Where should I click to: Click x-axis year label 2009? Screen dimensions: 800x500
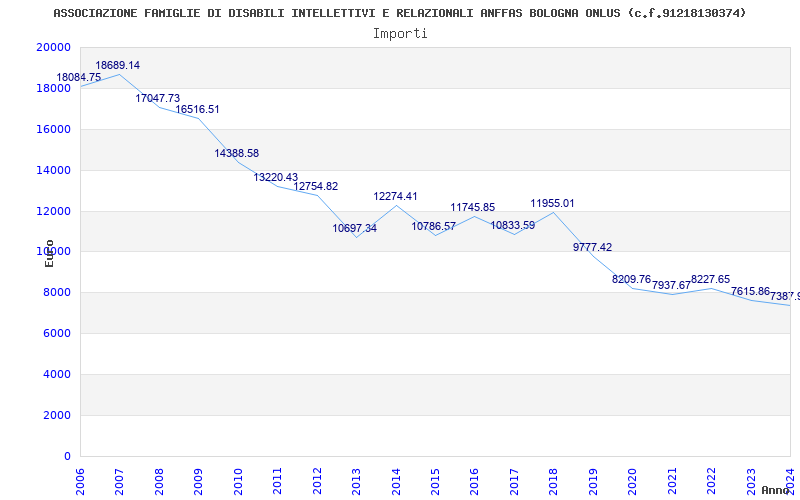[x=198, y=482]
